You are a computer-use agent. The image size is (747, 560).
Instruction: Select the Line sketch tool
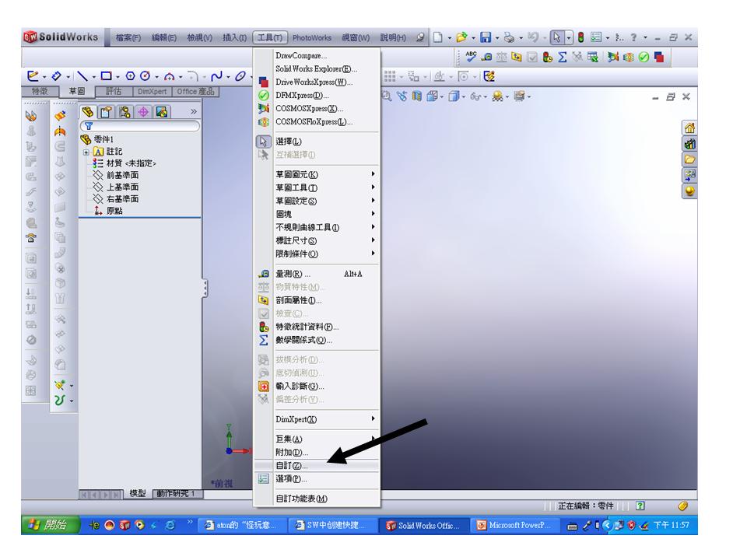(82, 76)
